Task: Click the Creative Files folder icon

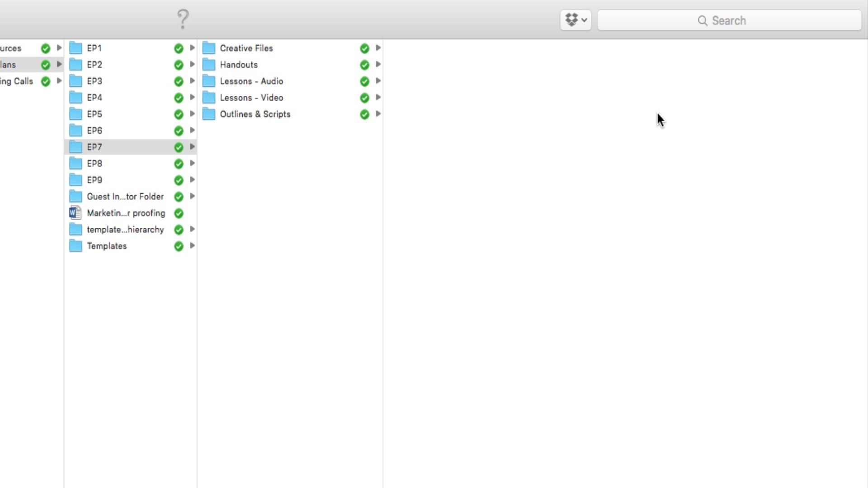Action: click(x=208, y=48)
